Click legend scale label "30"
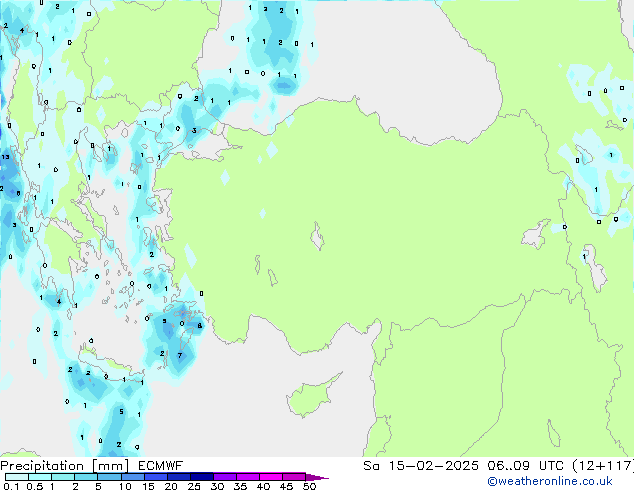The image size is (634, 490). click(x=217, y=486)
